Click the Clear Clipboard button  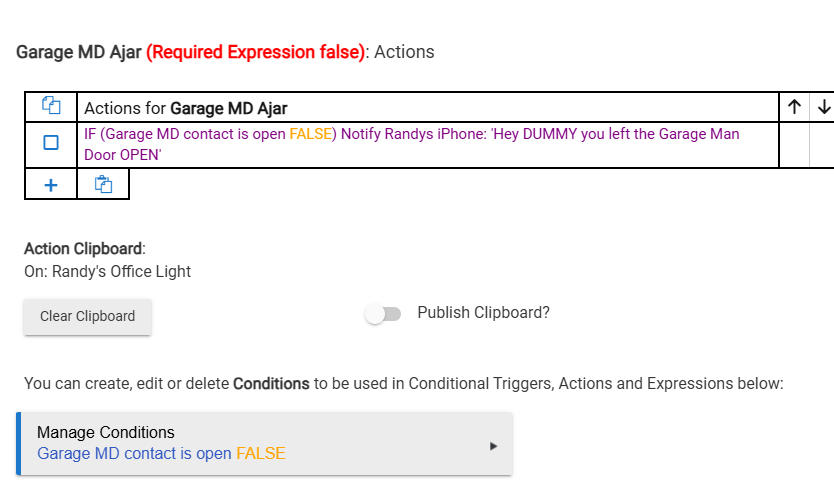87,316
